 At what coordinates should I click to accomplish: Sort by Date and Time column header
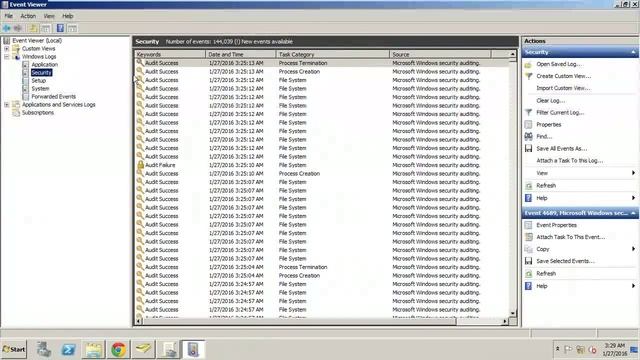click(x=241, y=54)
